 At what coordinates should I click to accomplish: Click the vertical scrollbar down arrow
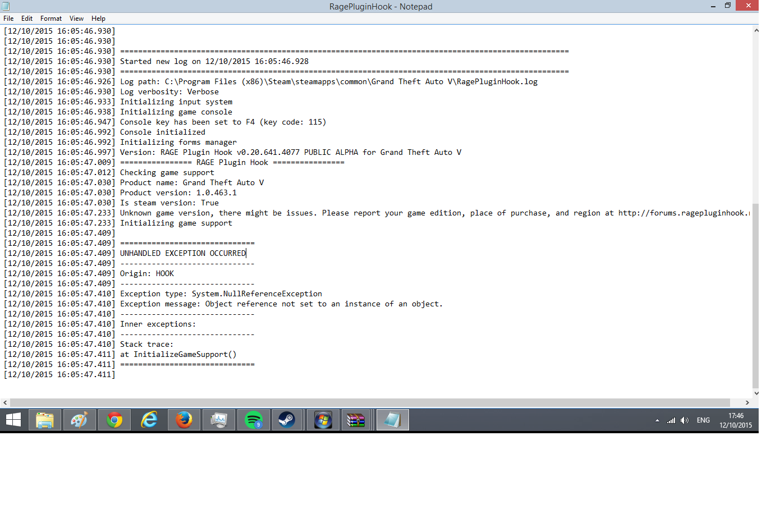[x=755, y=393]
